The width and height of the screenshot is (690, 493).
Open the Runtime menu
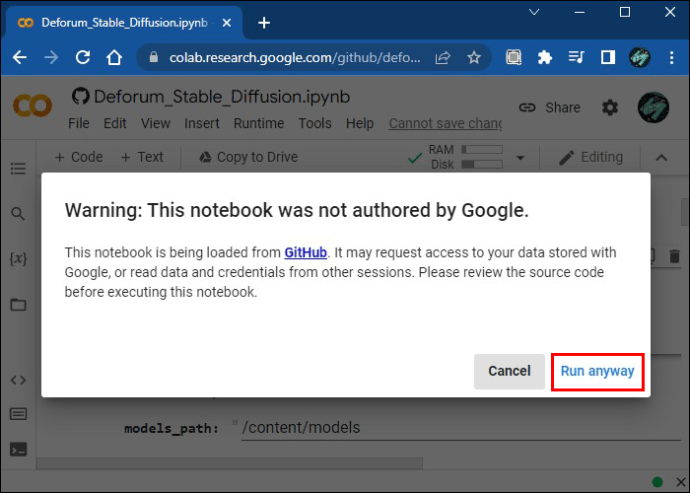(259, 123)
